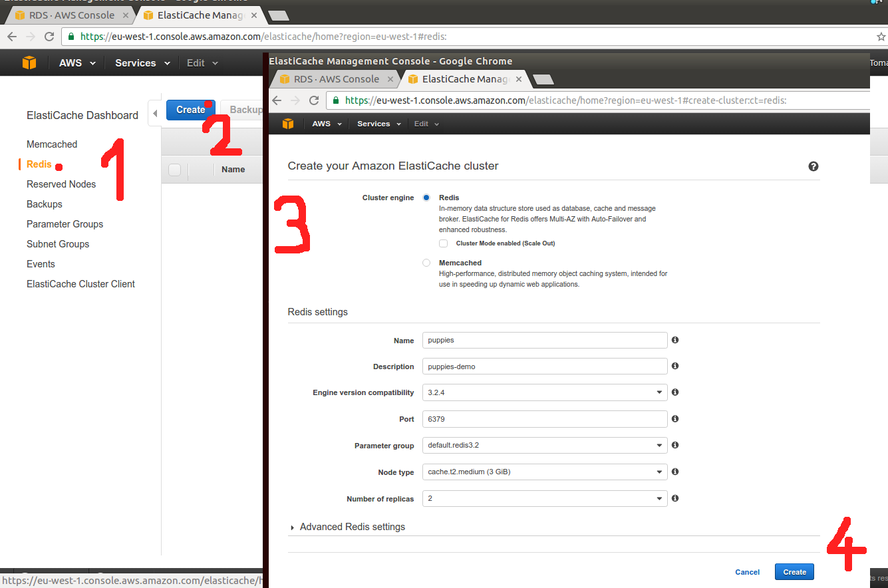Click the Backup button in dashboard toolbar
Viewport: 888px width, 588px height.
coord(243,110)
